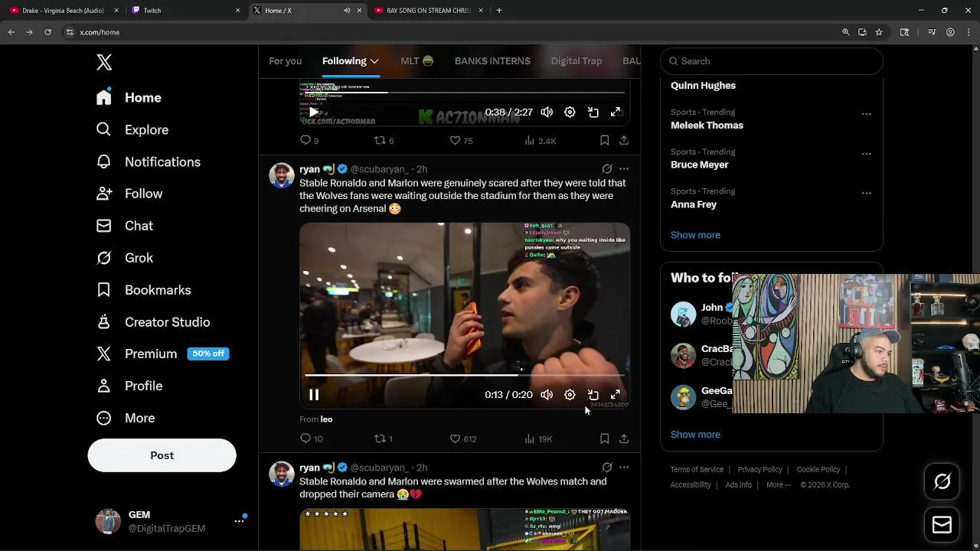This screenshot has width=980, height=551.
Task: Bookmark the post with 75 likes
Action: point(604,141)
